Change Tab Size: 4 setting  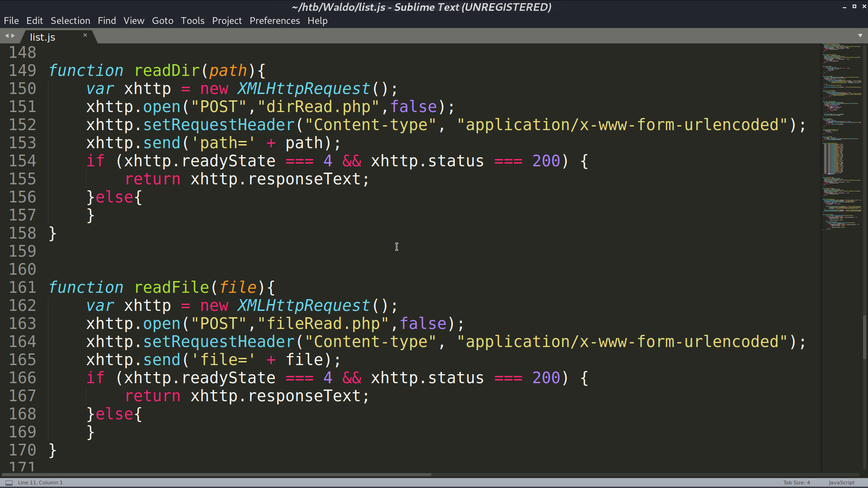[x=797, y=483]
